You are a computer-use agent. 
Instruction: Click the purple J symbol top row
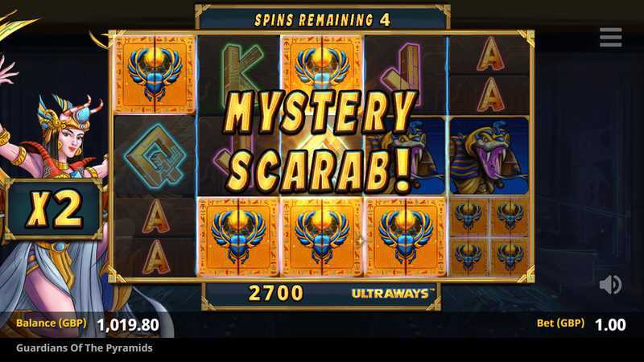[x=405, y=75]
